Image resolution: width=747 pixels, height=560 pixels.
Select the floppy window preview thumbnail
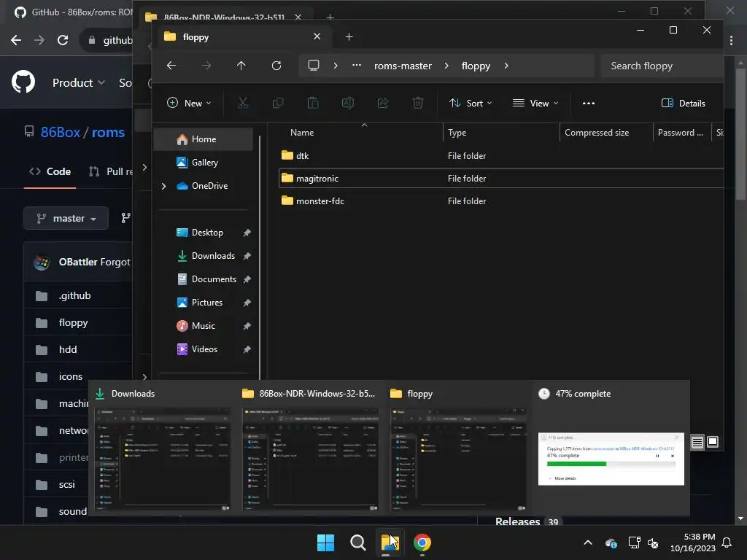coord(458,459)
